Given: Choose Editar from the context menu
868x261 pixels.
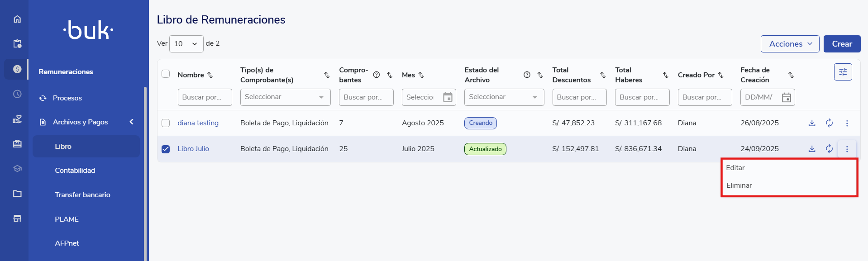Looking at the screenshot, I should pos(735,168).
